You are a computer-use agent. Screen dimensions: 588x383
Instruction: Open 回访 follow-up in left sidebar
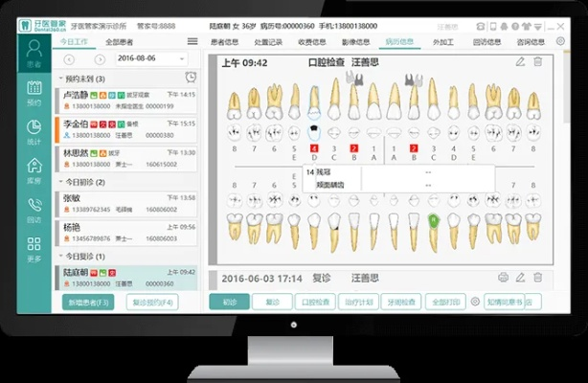coord(34,208)
